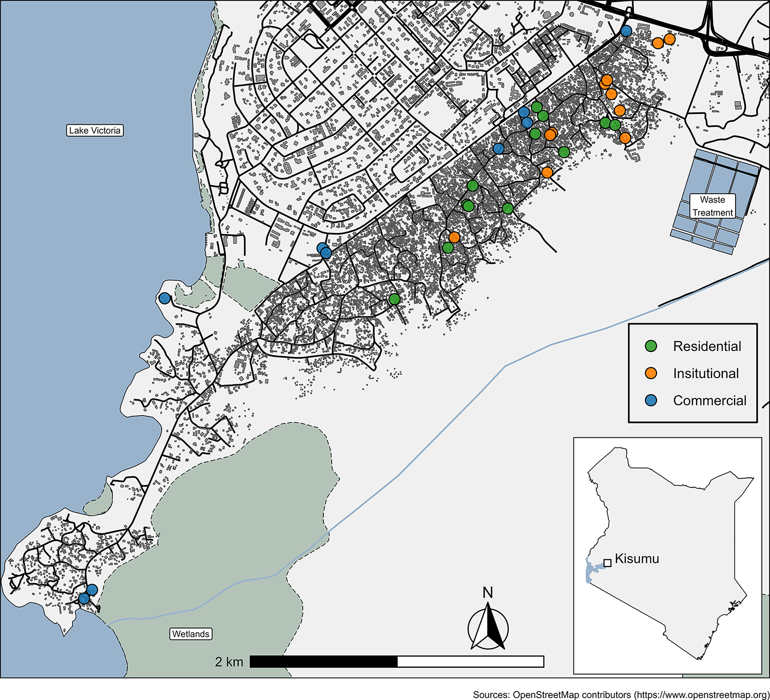
Task: Click the white half of the scale bar
Action: click(x=470, y=662)
